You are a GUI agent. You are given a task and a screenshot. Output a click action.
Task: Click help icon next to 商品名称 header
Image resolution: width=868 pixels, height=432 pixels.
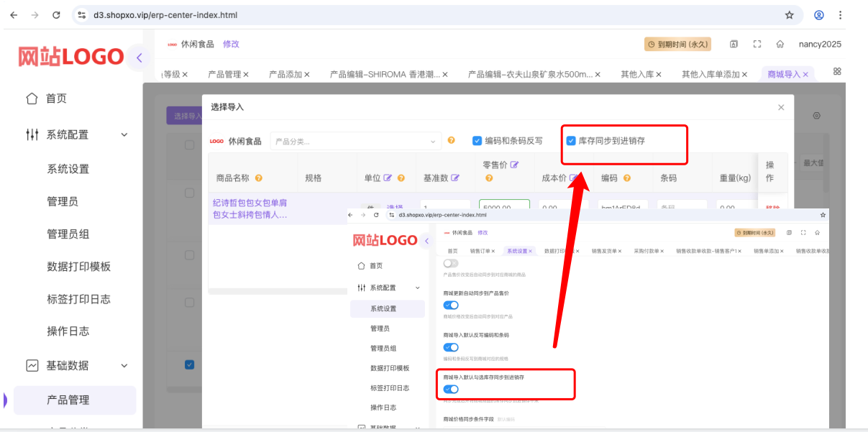[x=258, y=178]
